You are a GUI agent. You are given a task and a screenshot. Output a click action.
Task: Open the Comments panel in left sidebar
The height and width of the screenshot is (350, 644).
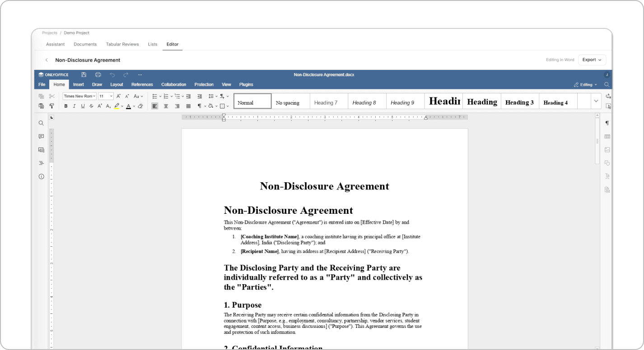[41, 136]
